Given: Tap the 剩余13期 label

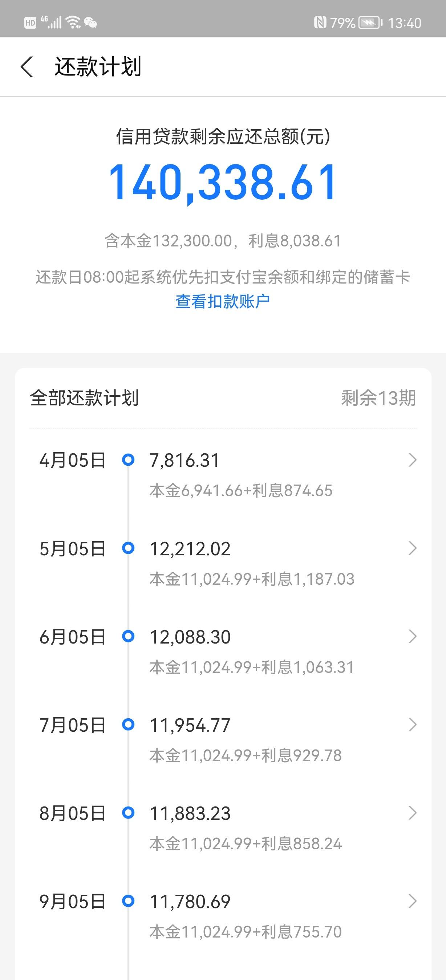Looking at the screenshot, I should [378, 398].
